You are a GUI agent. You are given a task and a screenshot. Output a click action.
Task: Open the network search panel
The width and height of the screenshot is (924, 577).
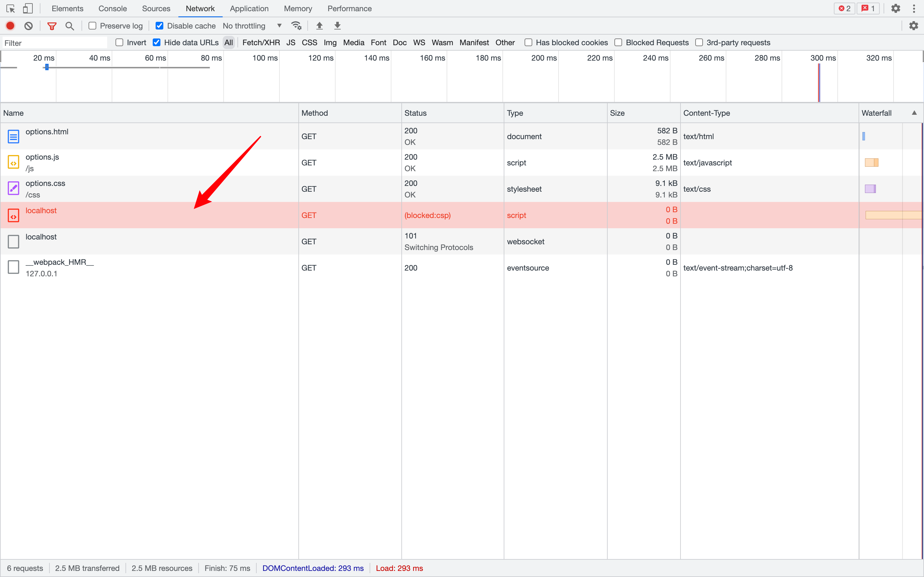[70, 26]
